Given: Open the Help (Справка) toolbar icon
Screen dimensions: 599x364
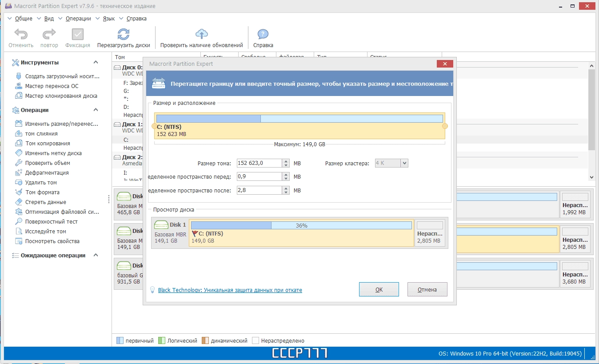Looking at the screenshot, I should click(263, 34).
